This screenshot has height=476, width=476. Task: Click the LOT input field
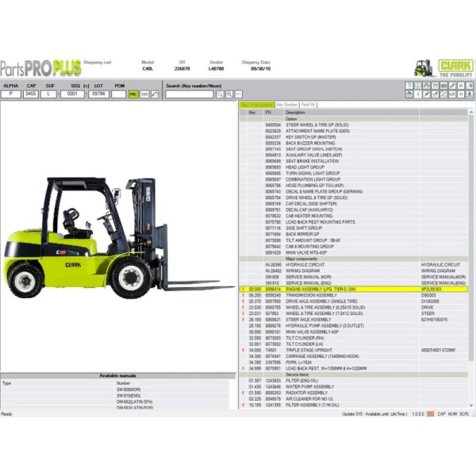tap(98, 94)
